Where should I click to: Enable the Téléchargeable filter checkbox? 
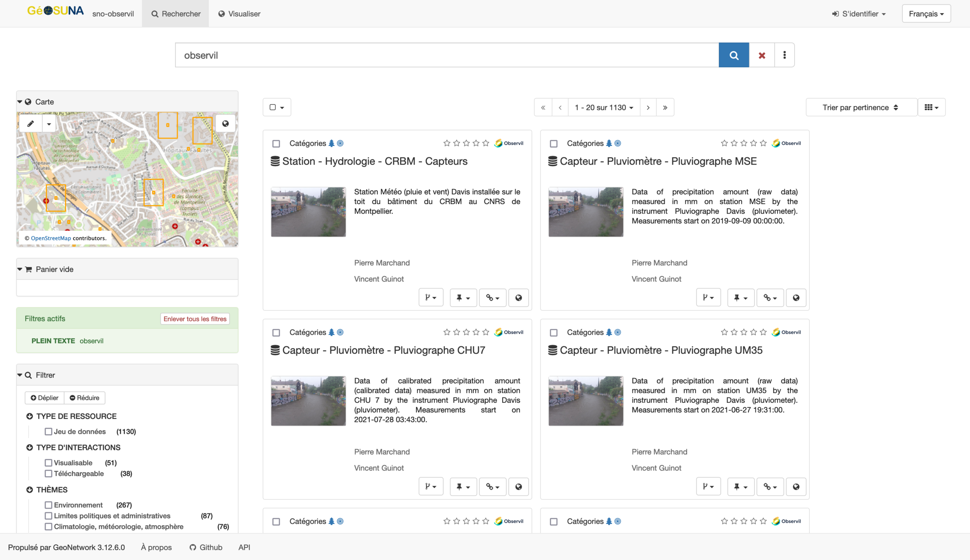(49, 473)
